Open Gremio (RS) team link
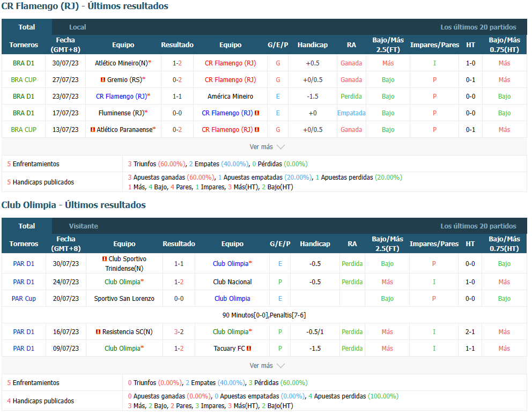 (x=124, y=80)
